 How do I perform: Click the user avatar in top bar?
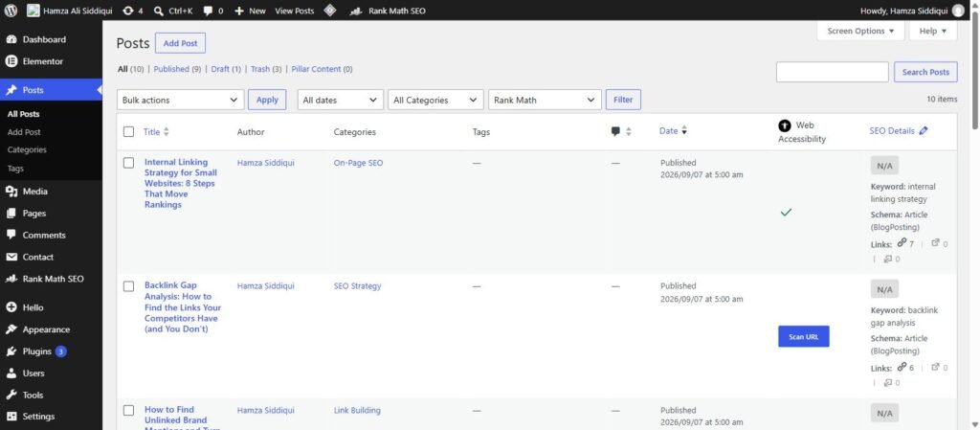coord(958,11)
